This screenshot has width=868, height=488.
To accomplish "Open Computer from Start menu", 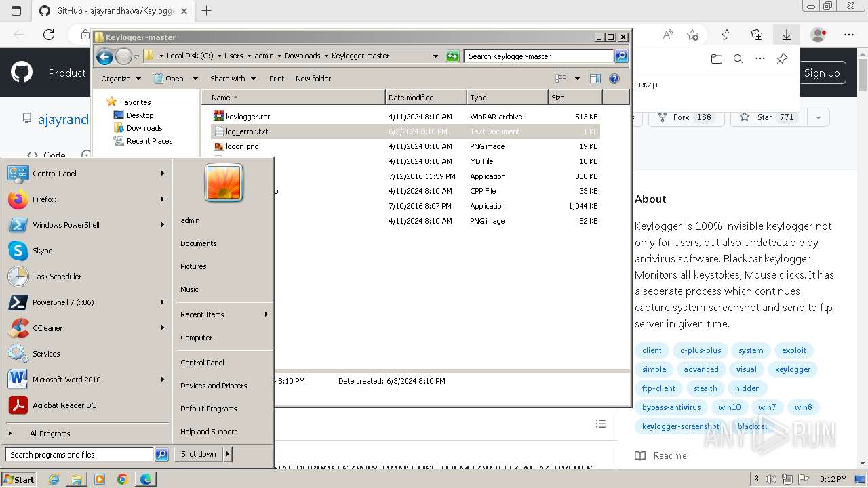I will point(197,338).
